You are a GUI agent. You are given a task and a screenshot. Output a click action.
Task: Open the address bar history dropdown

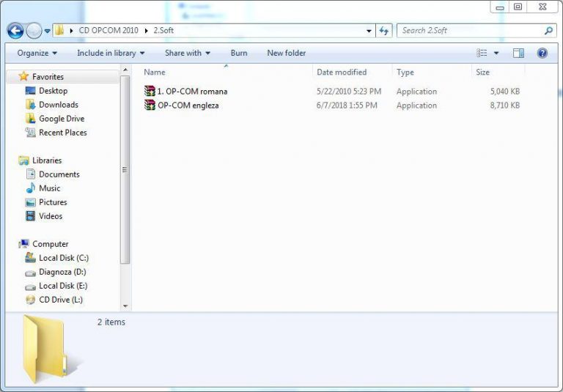tap(369, 32)
